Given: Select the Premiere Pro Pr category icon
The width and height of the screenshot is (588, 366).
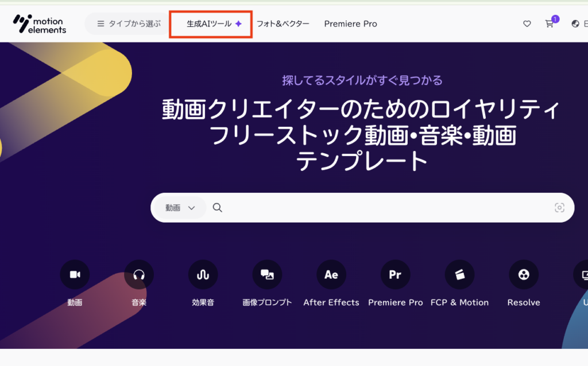Looking at the screenshot, I should 395,275.
